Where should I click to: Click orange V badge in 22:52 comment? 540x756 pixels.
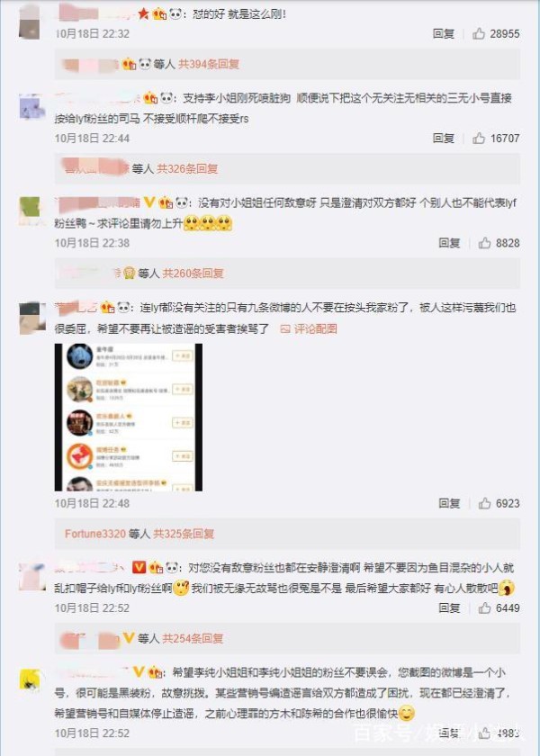139,568
